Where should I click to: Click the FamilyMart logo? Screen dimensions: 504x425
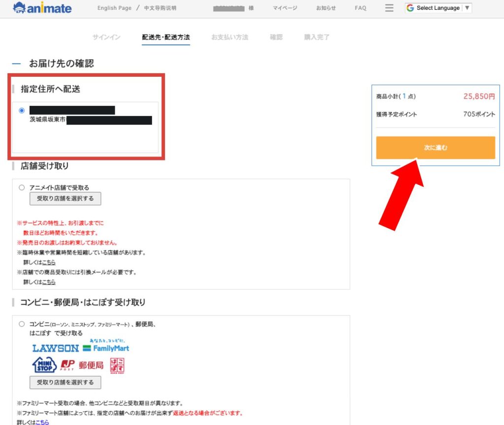point(106,347)
